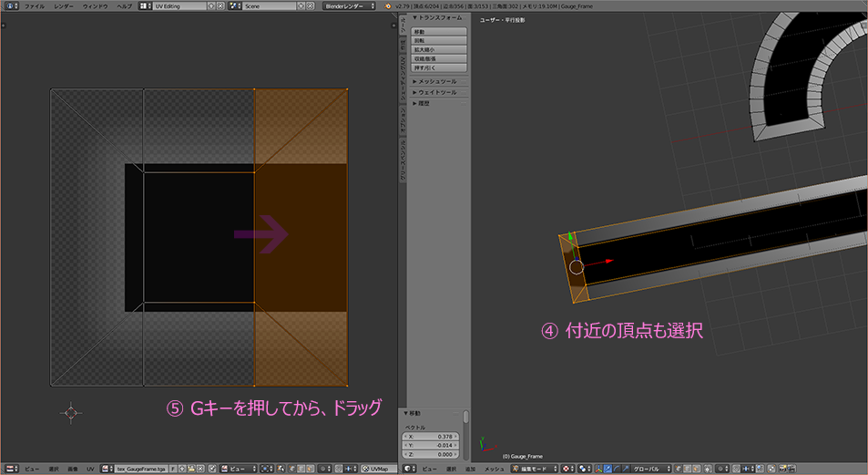Toggle the 3D manipulator axes icon

[x=599, y=469]
